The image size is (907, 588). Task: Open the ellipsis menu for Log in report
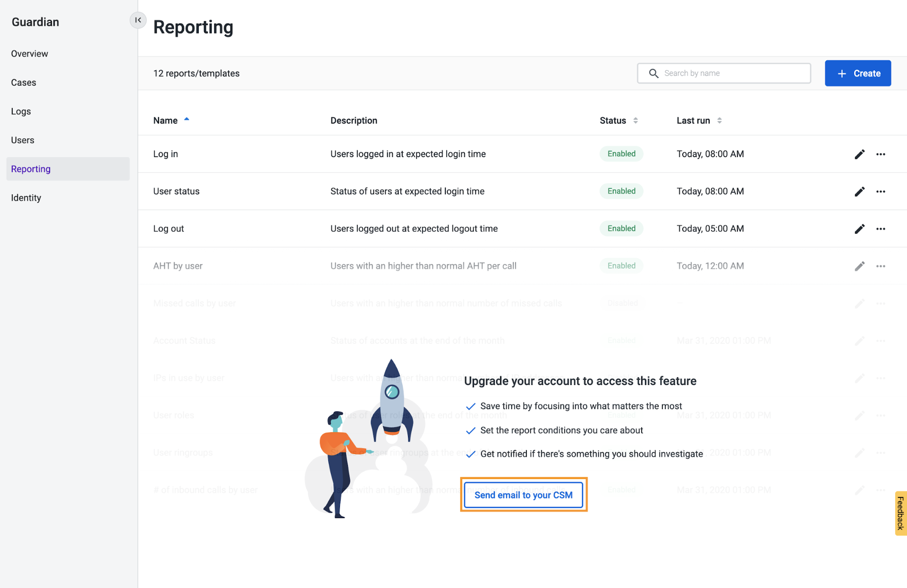click(x=881, y=154)
